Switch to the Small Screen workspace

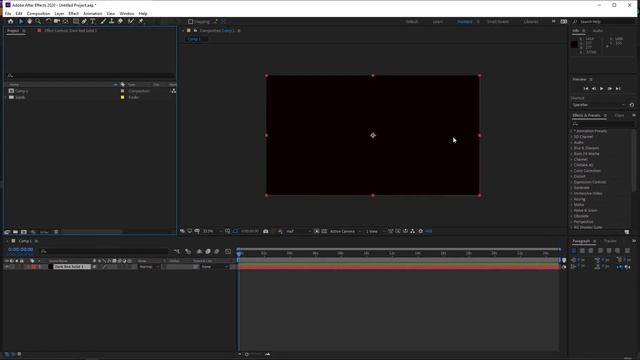[498, 22]
